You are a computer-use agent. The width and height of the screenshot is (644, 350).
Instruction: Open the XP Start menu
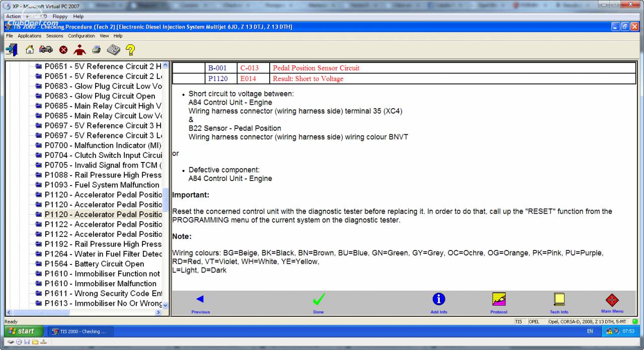pyautogui.click(x=23, y=331)
